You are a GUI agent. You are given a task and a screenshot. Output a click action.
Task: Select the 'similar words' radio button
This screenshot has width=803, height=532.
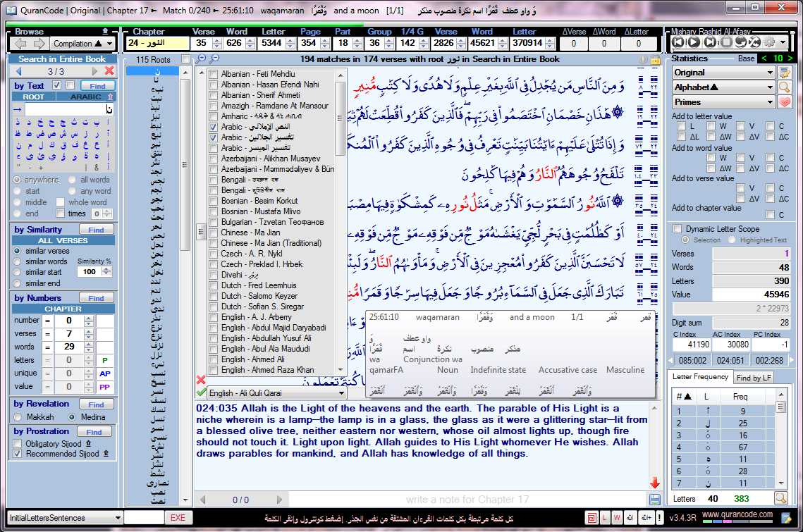pos(18,261)
